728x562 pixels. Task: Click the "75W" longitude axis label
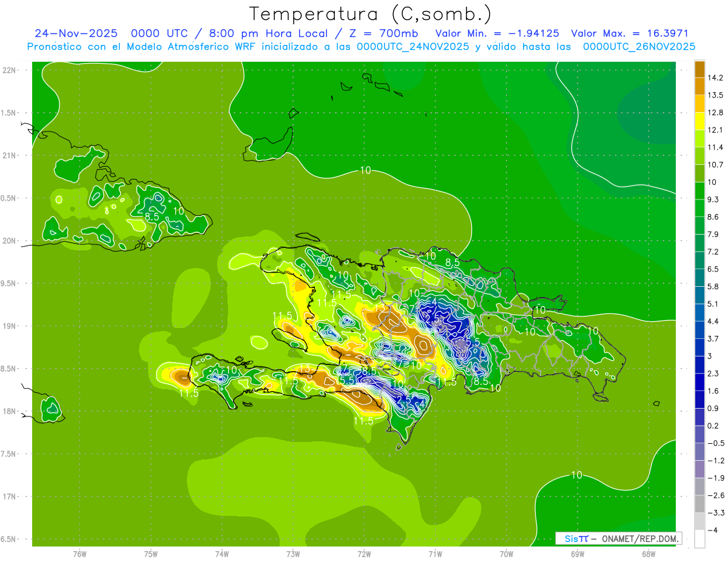pyautogui.click(x=151, y=554)
